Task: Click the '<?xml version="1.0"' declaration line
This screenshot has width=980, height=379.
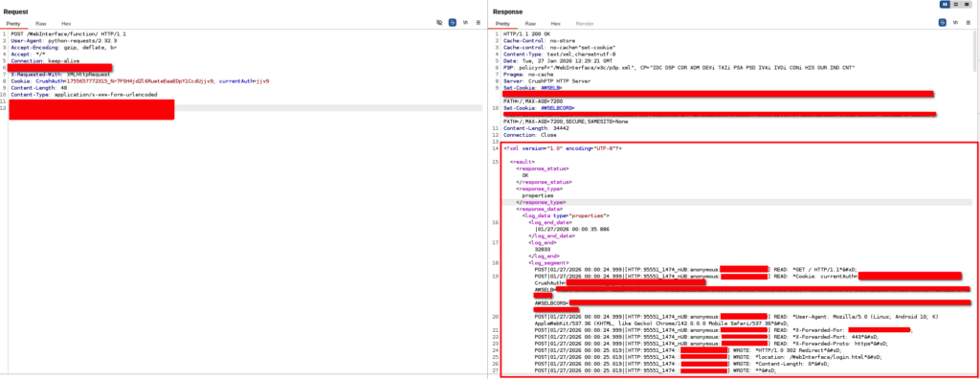Action: (x=563, y=148)
